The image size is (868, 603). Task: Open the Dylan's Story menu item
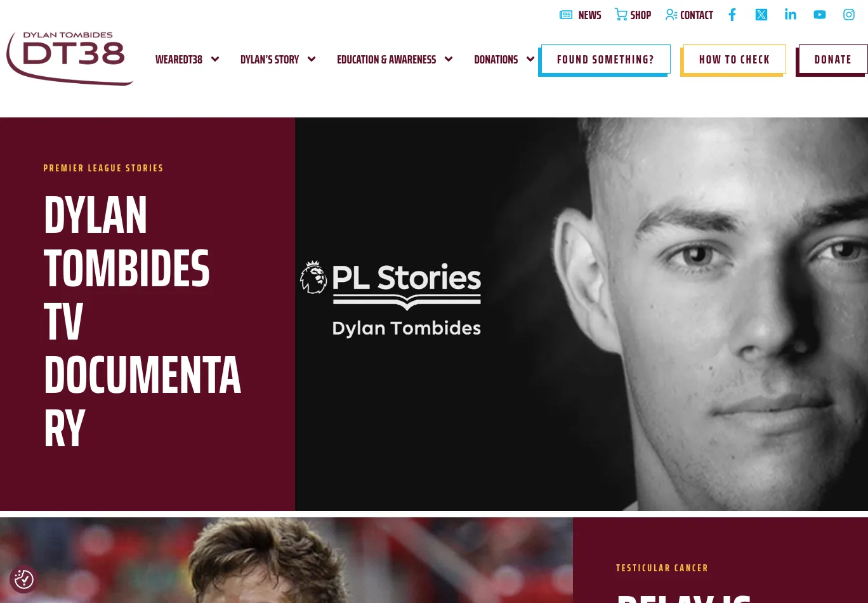pyautogui.click(x=270, y=60)
